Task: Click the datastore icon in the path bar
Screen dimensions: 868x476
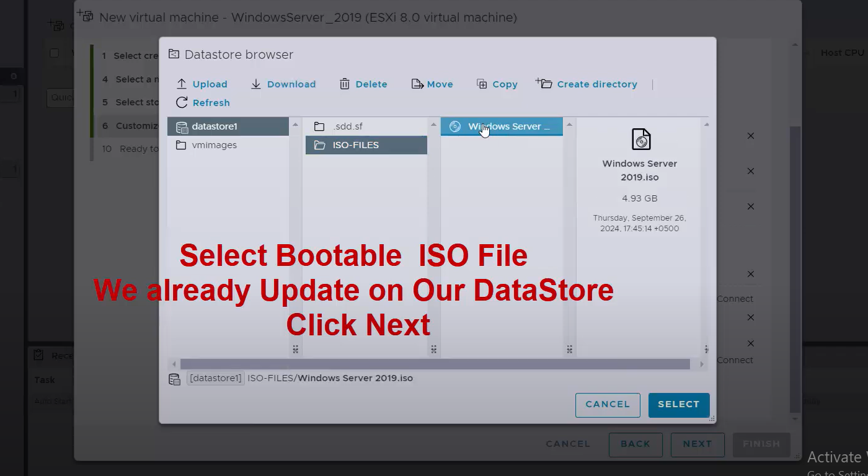Action: point(174,379)
